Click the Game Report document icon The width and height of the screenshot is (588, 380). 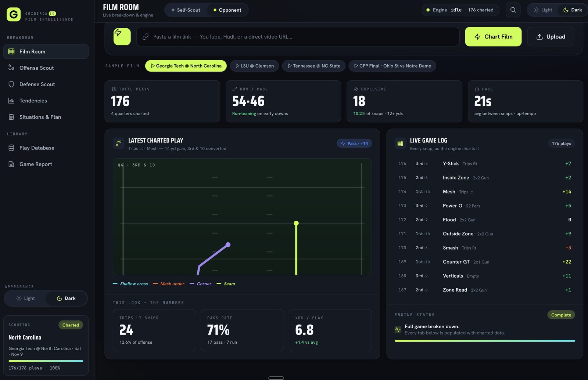tap(11, 164)
